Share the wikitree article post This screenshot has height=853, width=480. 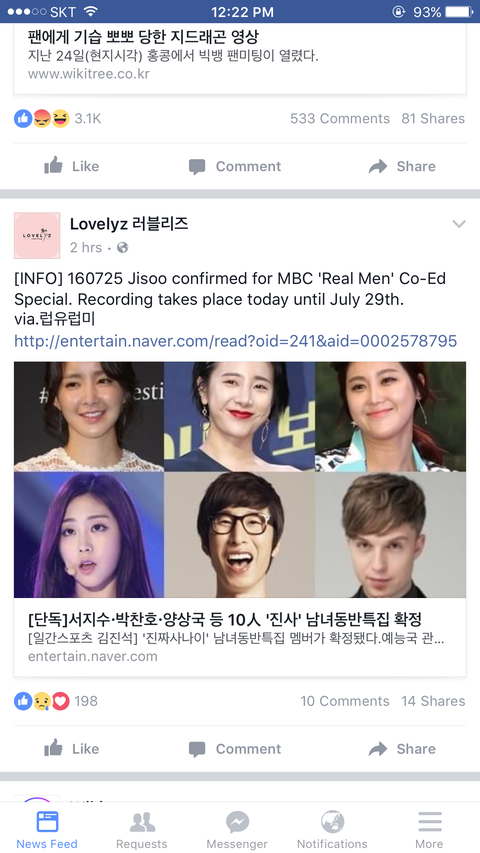pyautogui.click(x=402, y=166)
